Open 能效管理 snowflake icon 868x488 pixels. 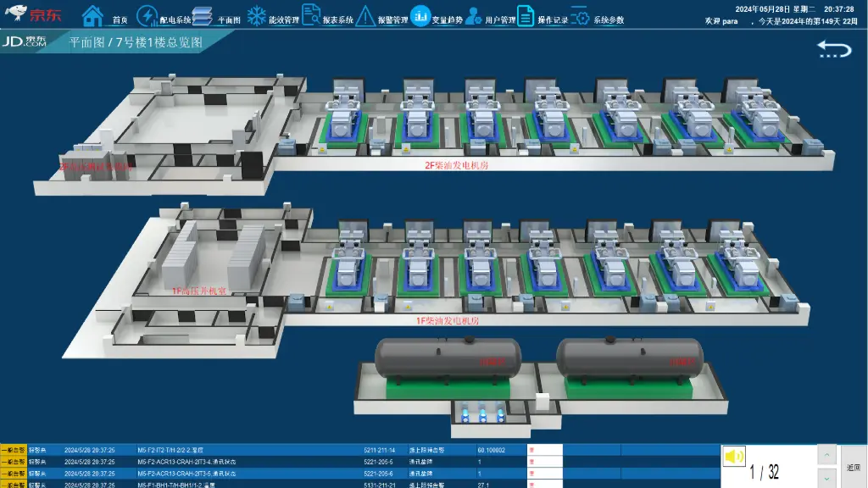click(256, 15)
